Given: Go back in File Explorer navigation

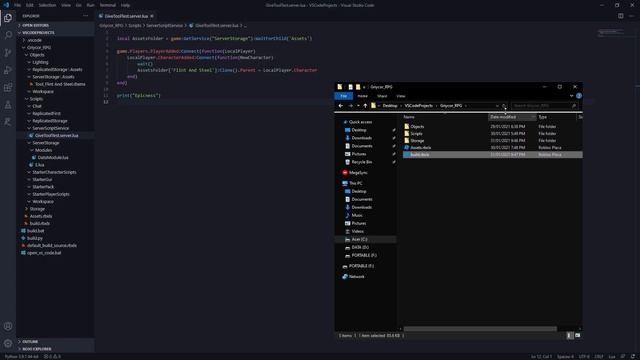Looking at the screenshot, I should 341,106.
